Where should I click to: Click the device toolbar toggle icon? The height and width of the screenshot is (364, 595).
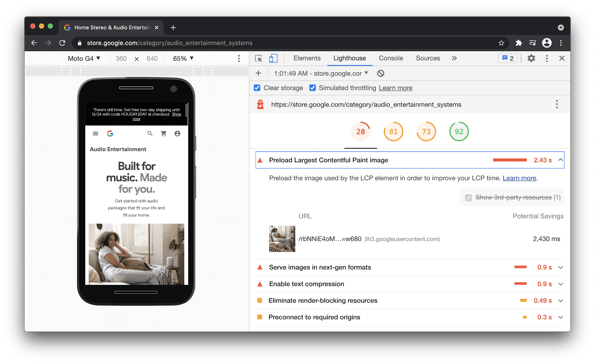(272, 59)
